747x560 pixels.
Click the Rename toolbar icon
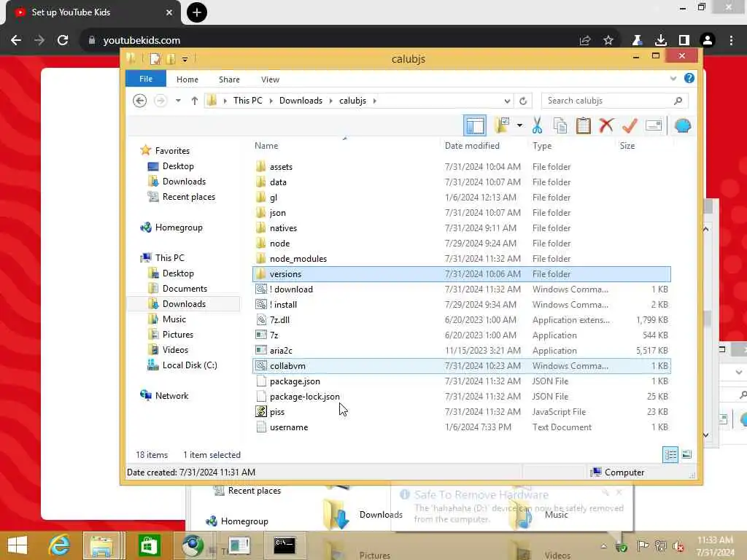tap(653, 125)
